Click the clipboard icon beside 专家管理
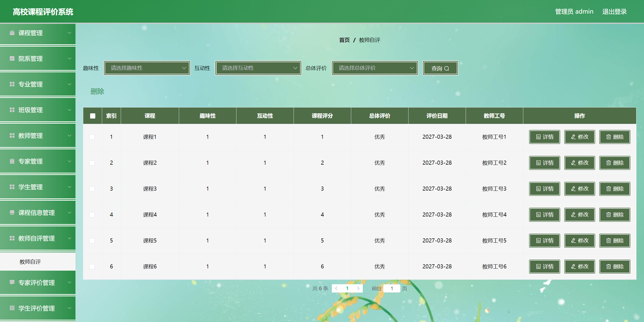This screenshot has height=322, width=644. (12, 161)
